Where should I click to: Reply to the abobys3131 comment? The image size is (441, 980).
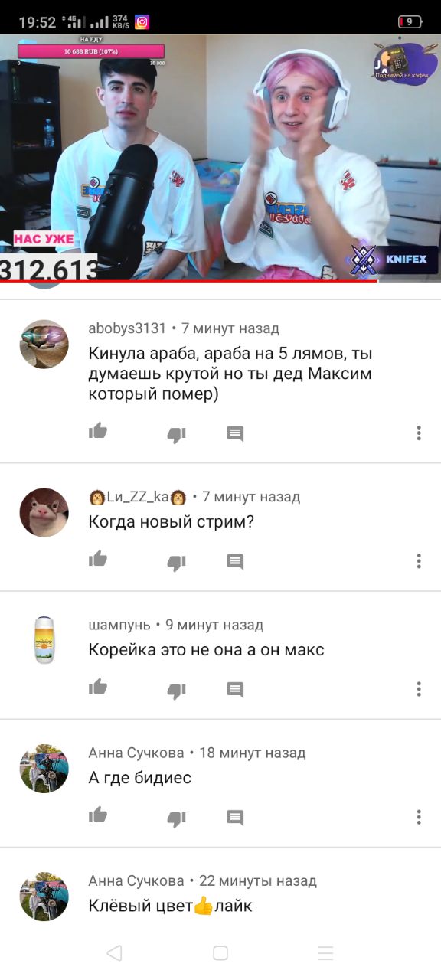(x=235, y=434)
